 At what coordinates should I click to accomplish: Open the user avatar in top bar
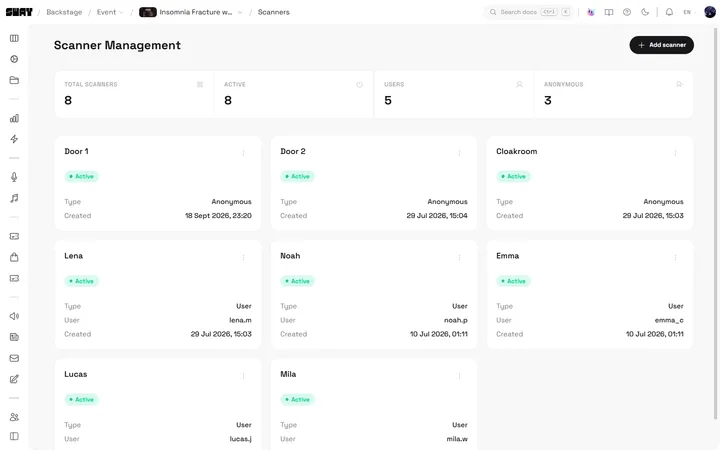710,12
